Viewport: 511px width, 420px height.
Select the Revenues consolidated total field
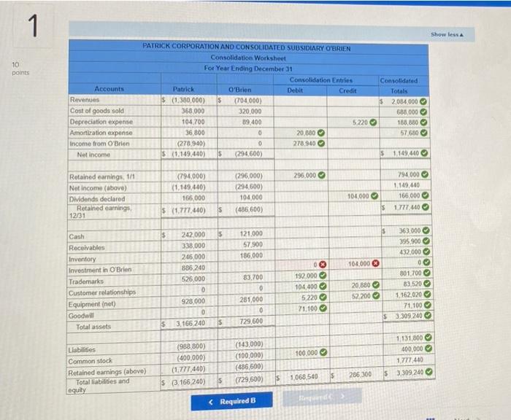[404, 101]
